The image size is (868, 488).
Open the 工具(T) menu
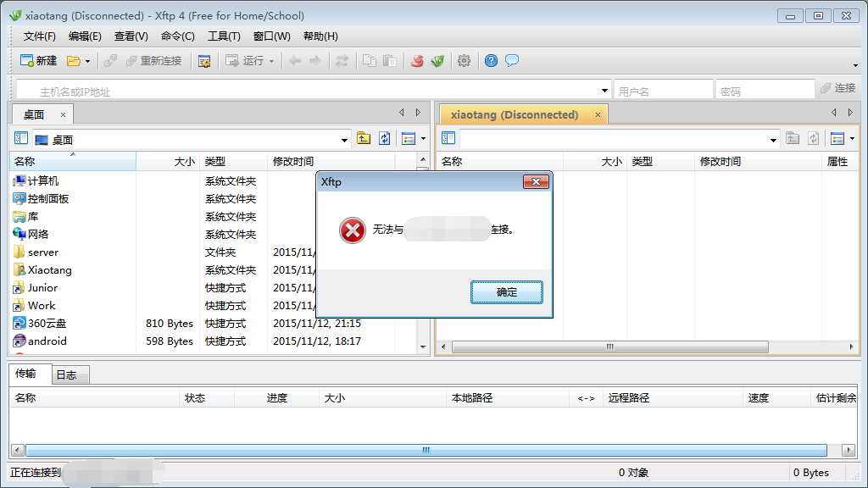(224, 36)
